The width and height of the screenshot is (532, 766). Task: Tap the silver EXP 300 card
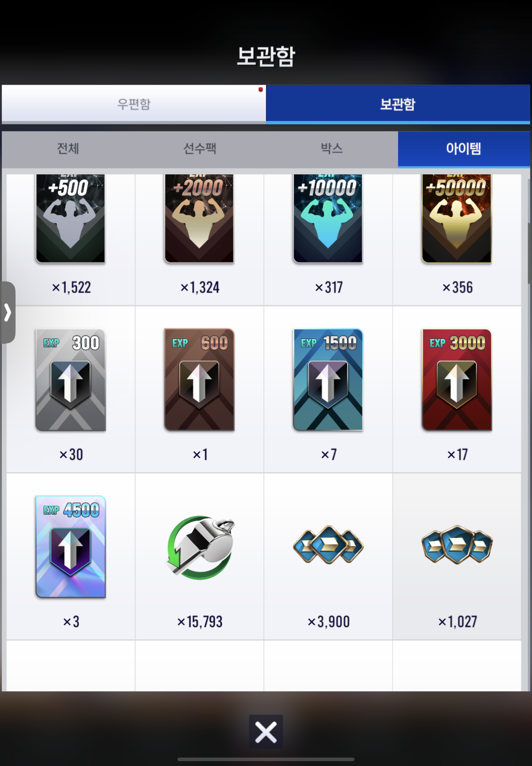[70, 379]
